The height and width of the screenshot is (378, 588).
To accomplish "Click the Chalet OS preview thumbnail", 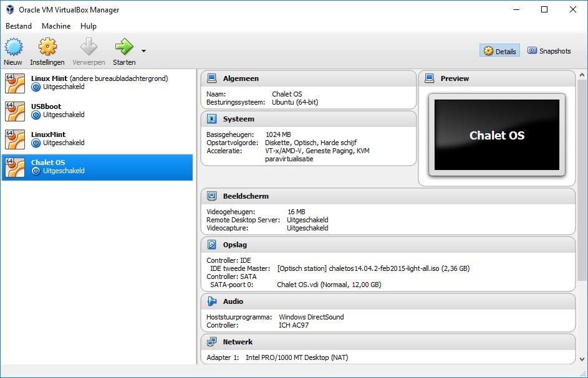I will tap(497, 135).
